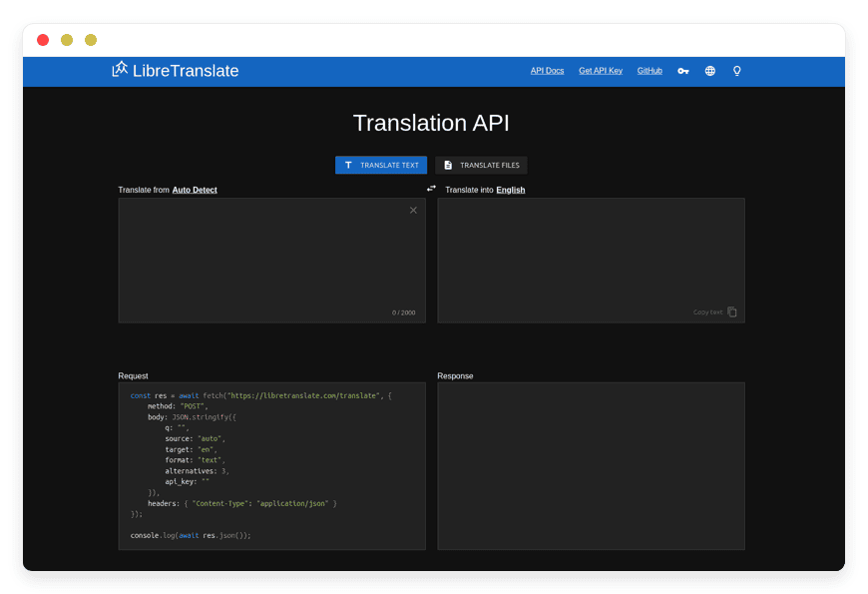Toggle dark mode with the lightbulb icon
Image resolution: width=868 pixels, height=594 pixels.
pyautogui.click(x=736, y=70)
